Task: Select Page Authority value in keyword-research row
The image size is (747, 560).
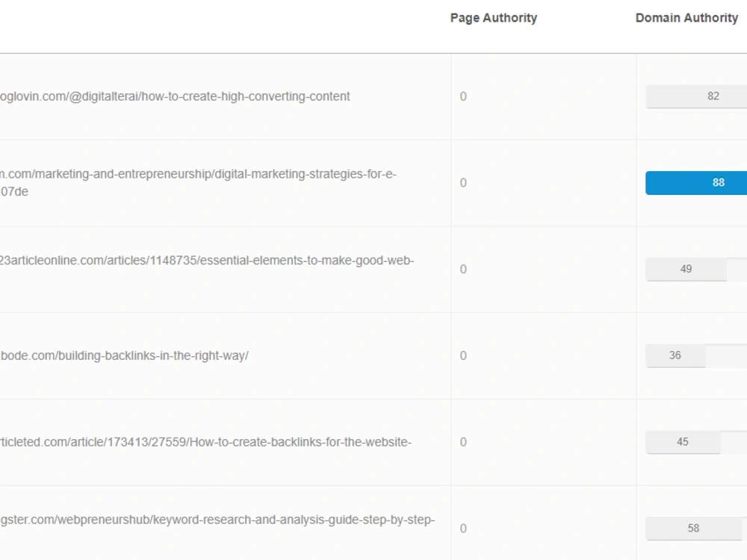Action: coord(463,529)
